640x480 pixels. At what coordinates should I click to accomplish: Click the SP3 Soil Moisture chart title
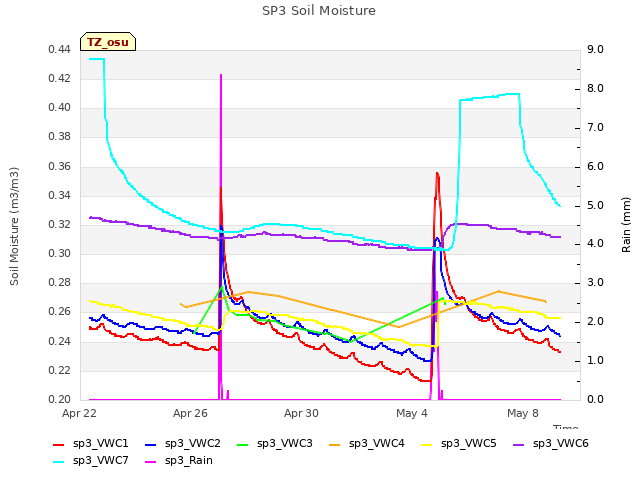pyautogui.click(x=319, y=11)
